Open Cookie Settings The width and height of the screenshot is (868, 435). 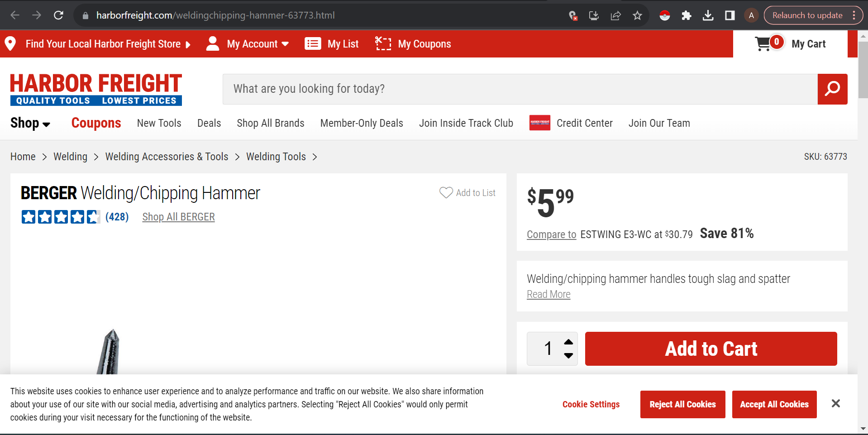pyautogui.click(x=591, y=404)
